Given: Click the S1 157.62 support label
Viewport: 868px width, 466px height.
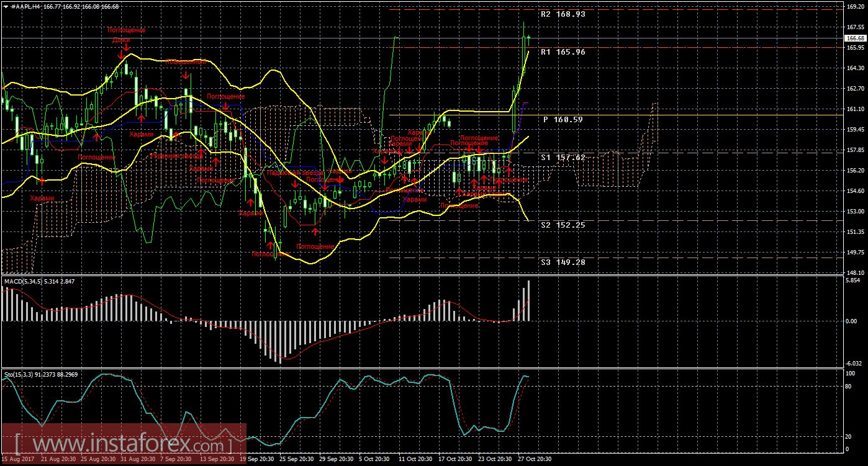Looking at the screenshot, I should (563, 158).
